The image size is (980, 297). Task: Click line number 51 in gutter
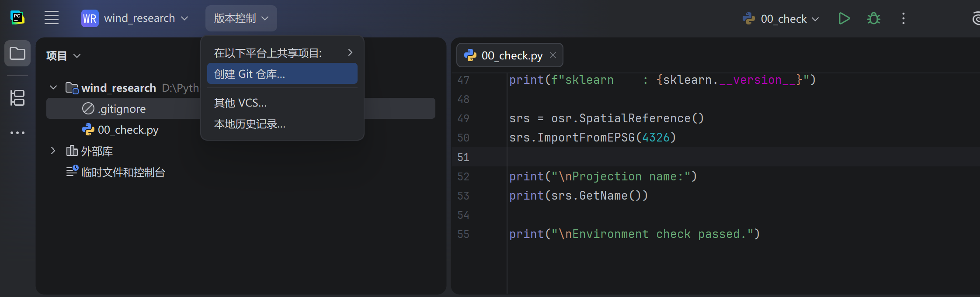point(463,157)
